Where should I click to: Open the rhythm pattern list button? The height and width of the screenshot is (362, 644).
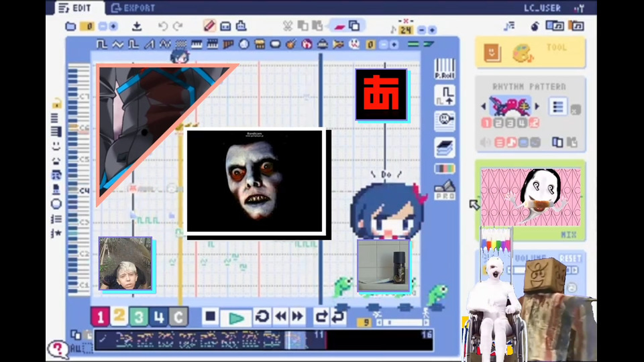click(557, 107)
